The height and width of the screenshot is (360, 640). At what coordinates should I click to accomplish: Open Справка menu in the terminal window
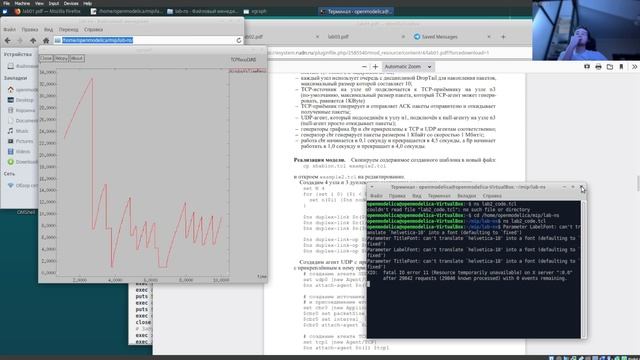492,196
